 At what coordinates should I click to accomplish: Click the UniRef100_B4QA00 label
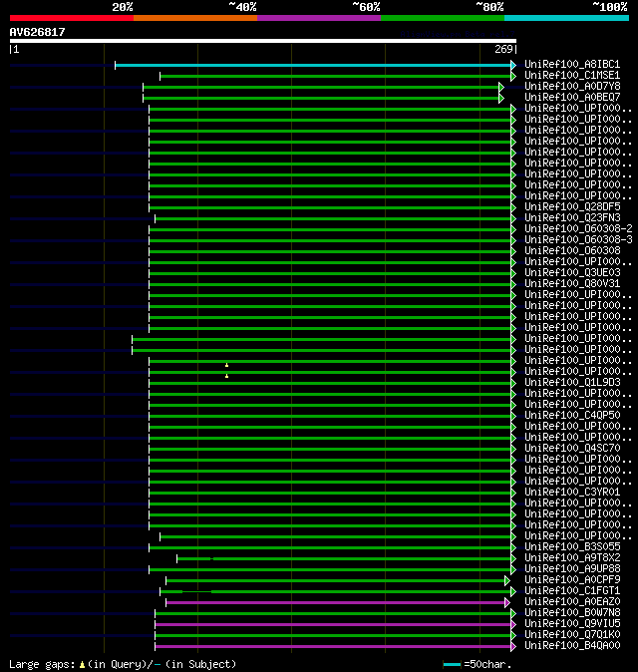pyautogui.click(x=572, y=645)
